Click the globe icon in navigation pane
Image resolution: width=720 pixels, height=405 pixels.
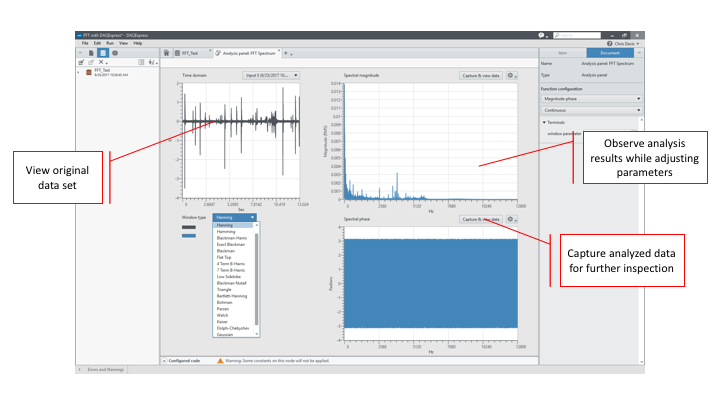point(113,52)
